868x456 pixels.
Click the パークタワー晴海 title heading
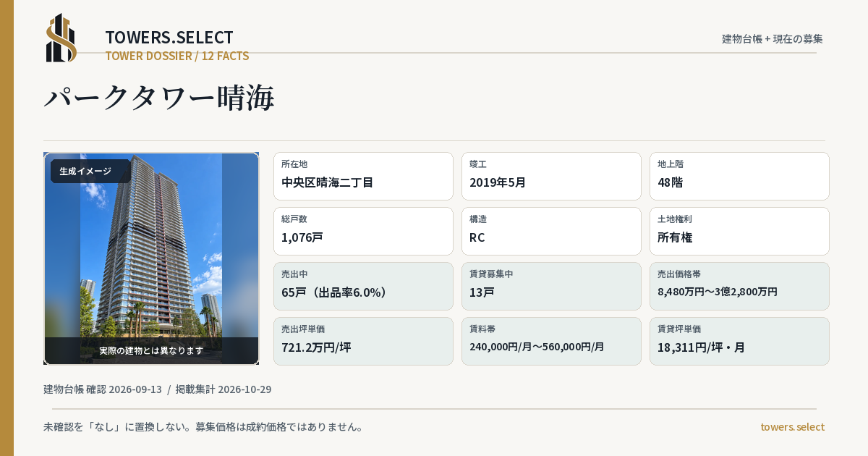pyautogui.click(x=159, y=98)
